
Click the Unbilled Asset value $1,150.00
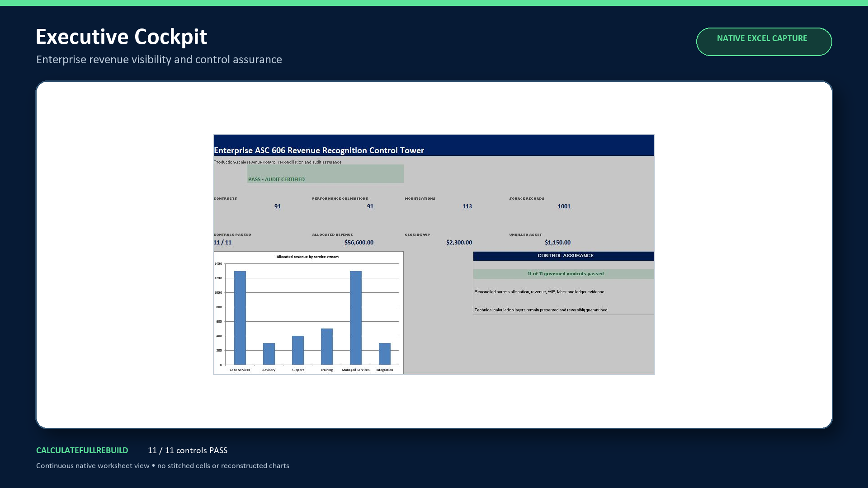click(557, 243)
